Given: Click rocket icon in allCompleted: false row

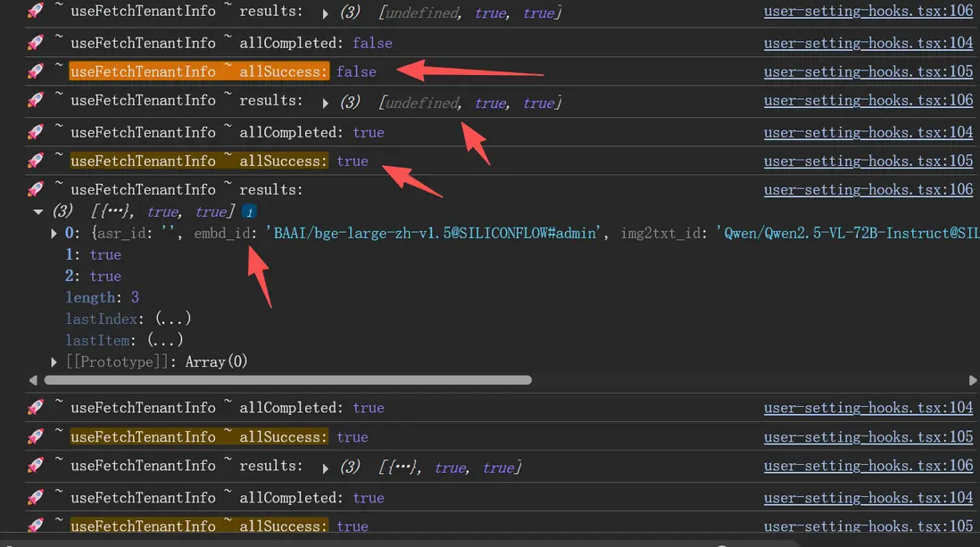Looking at the screenshot, I should point(36,43).
